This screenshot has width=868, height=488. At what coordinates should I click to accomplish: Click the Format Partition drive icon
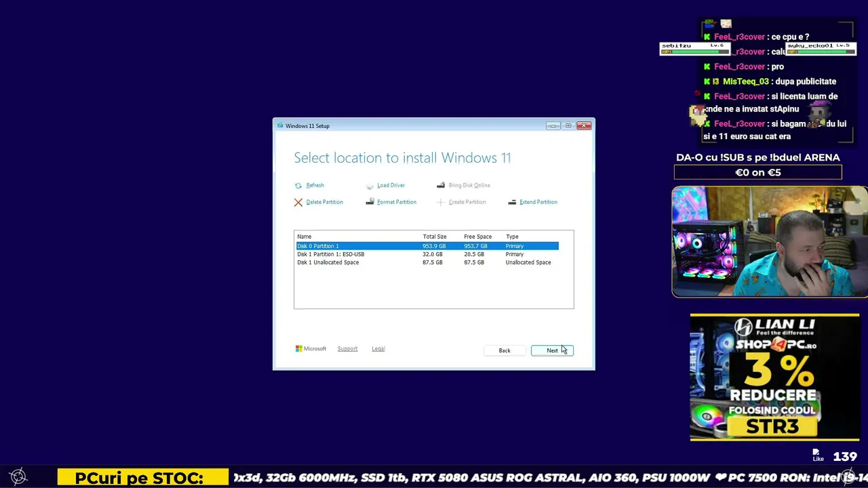[x=370, y=202]
